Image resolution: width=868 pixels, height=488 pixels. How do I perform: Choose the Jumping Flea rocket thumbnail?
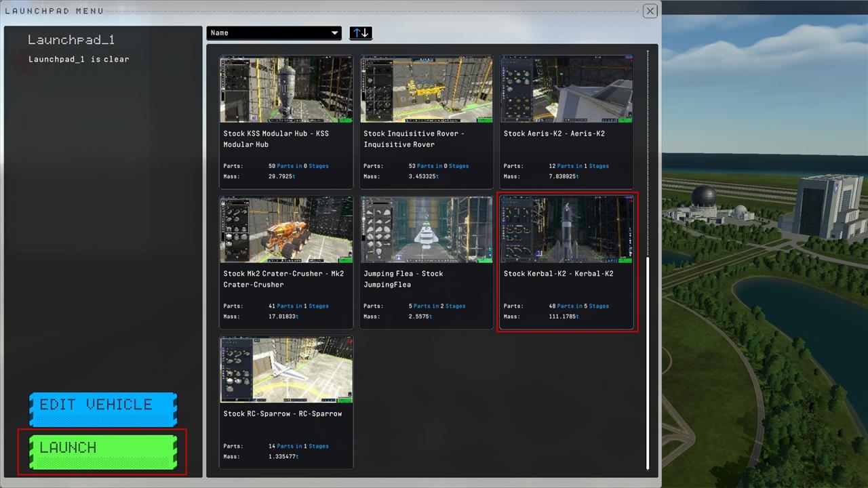click(x=427, y=230)
